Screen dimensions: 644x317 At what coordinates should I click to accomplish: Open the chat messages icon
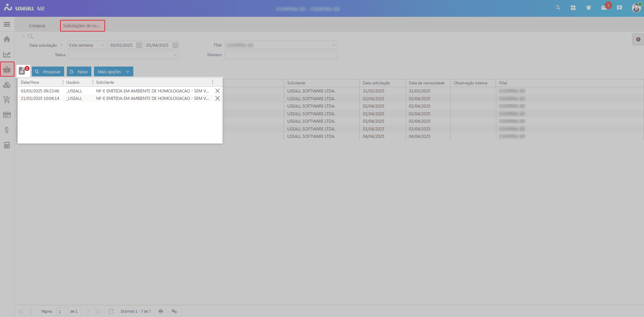pyautogui.click(x=619, y=8)
